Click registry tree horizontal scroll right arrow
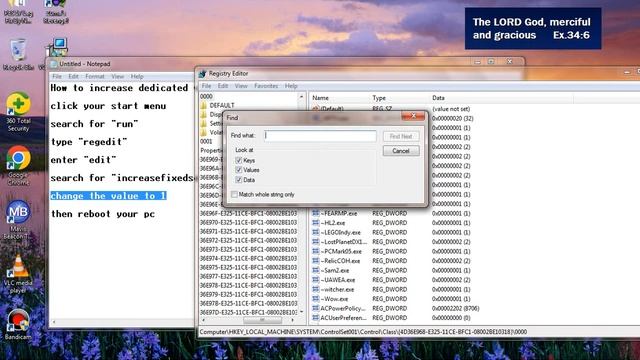The height and width of the screenshot is (360, 640). 293,320
